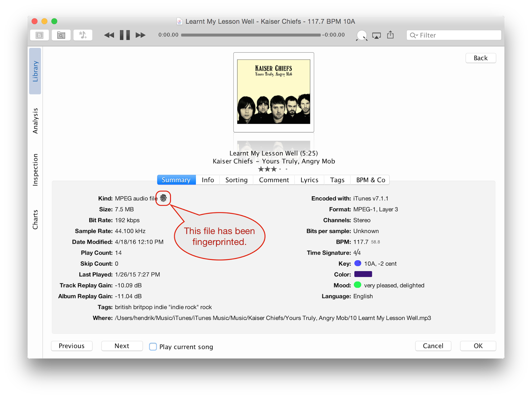Image resolution: width=532 pixels, height=398 pixels.
Task: Click the '10A, -2 cent' key value
Action: (x=380, y=264)
